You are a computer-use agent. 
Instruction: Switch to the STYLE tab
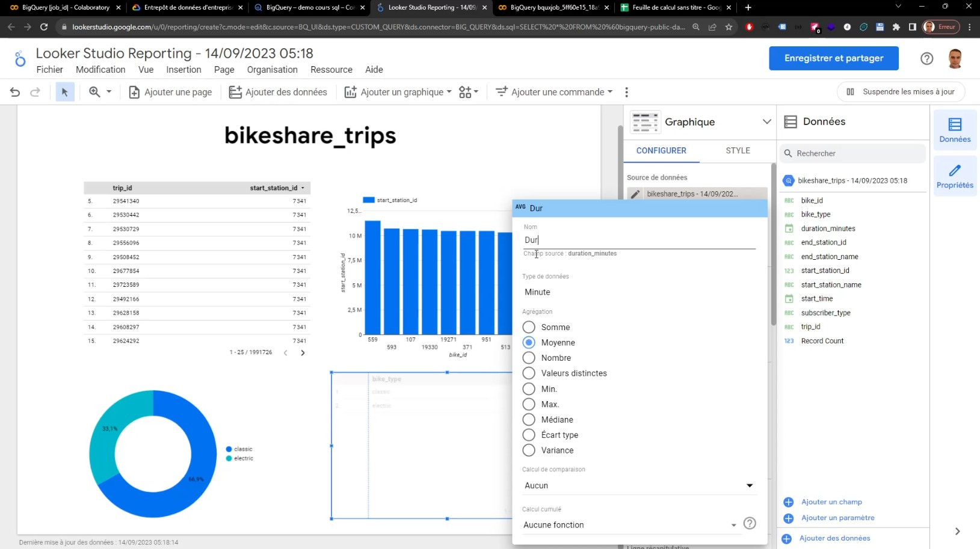[738, 150]
